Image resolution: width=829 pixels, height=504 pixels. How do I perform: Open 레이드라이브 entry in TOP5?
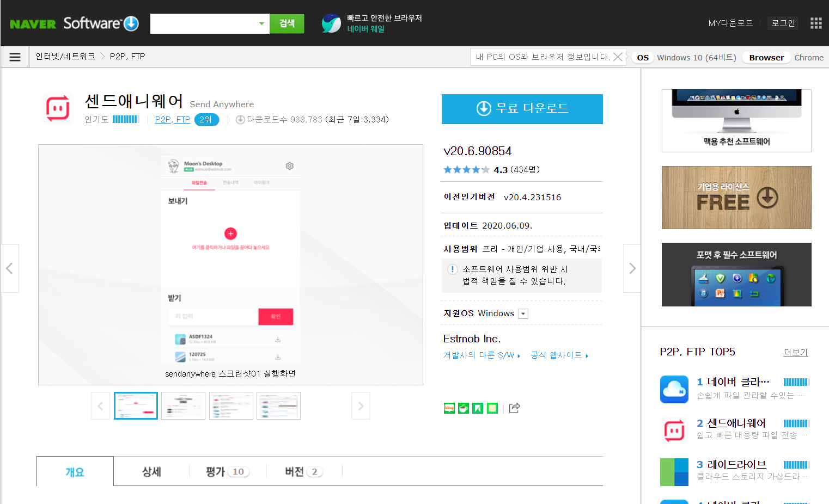[x=736, y=465]
